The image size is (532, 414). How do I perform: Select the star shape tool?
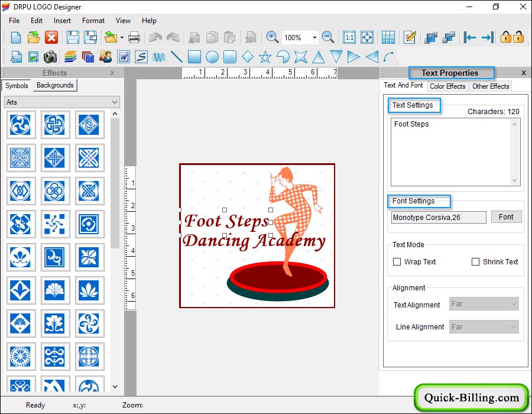[265, 57]
